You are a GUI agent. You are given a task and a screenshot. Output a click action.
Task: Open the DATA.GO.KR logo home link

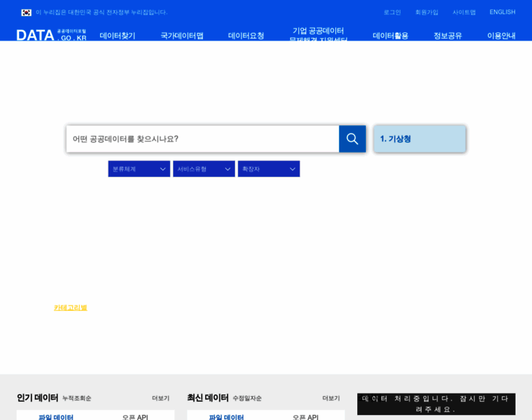[x=51, y=35]
